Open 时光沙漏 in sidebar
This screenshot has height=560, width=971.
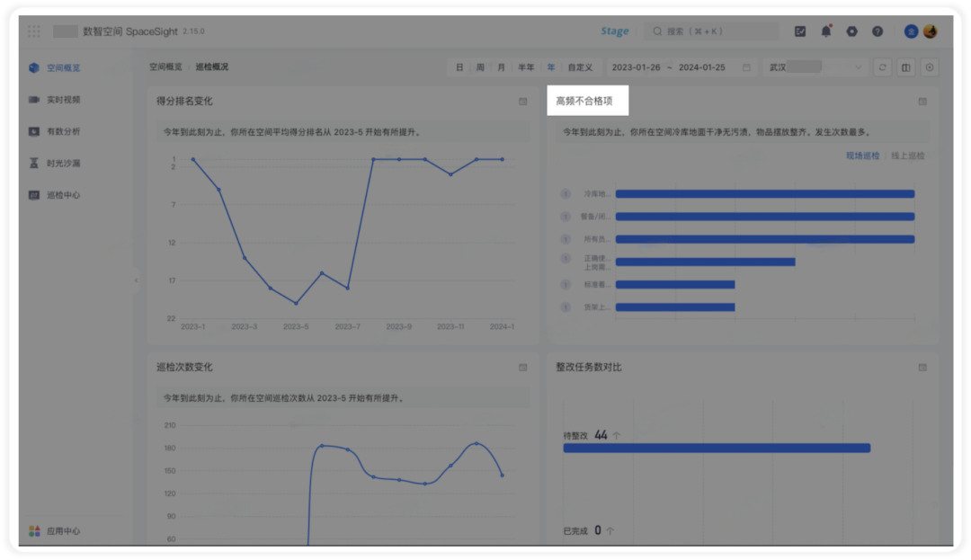click(63, 164)
